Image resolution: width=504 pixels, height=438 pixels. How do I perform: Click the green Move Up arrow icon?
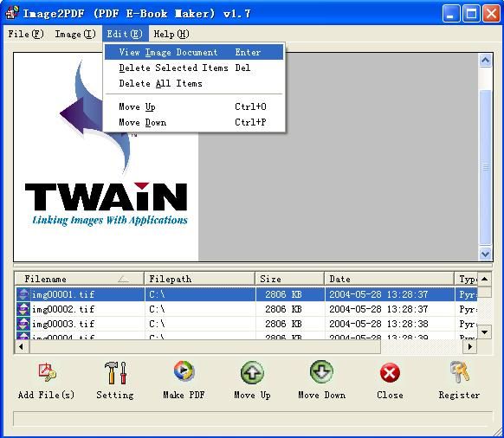pos(252,372)
